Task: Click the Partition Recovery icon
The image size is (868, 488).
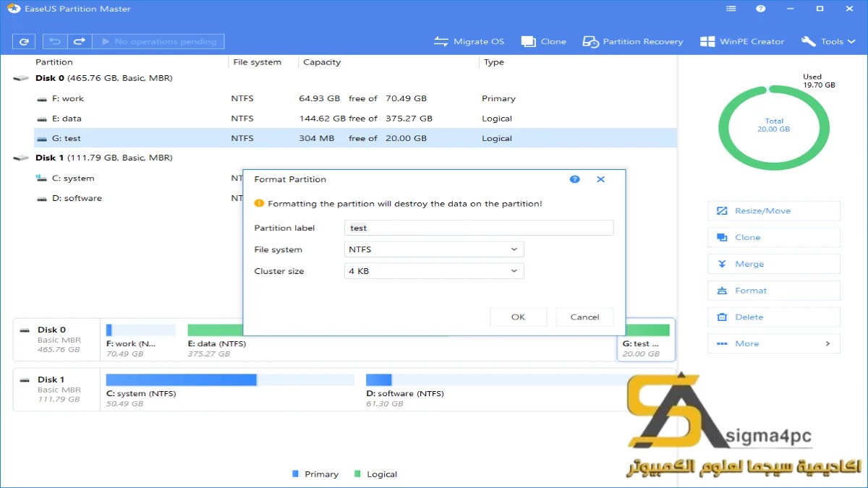Action: point(591,41)
